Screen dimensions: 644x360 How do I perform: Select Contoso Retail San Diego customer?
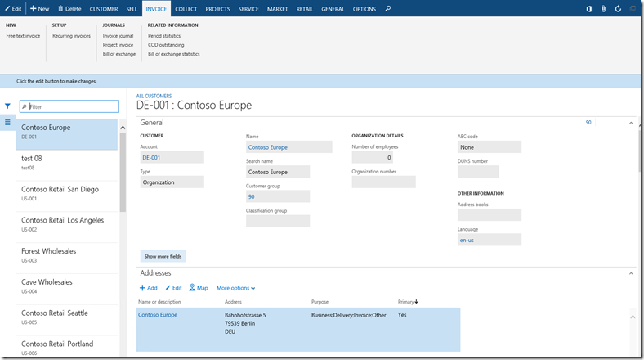point(66,196)
